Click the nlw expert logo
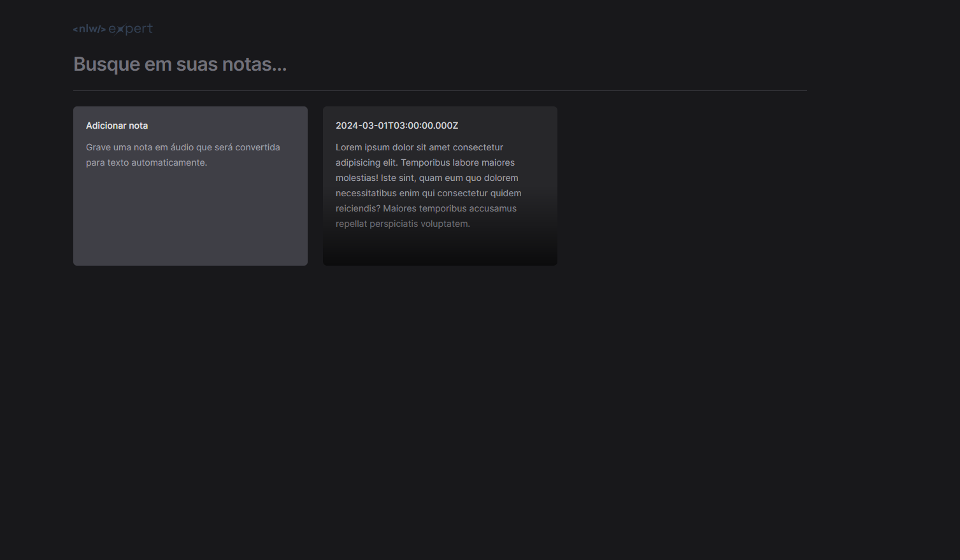This screenshot has width=960, height=560. point(113,29)
